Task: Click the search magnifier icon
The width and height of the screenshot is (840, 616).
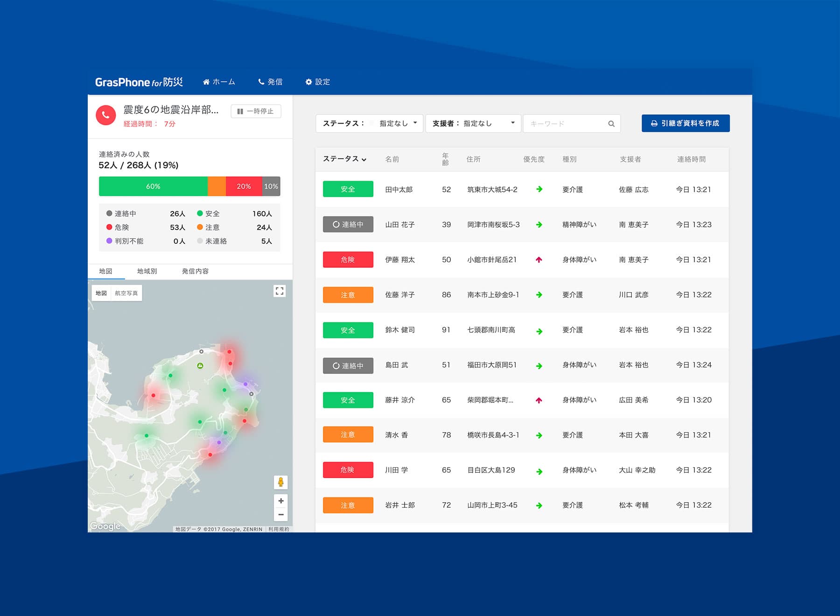Action: [611, 124]
